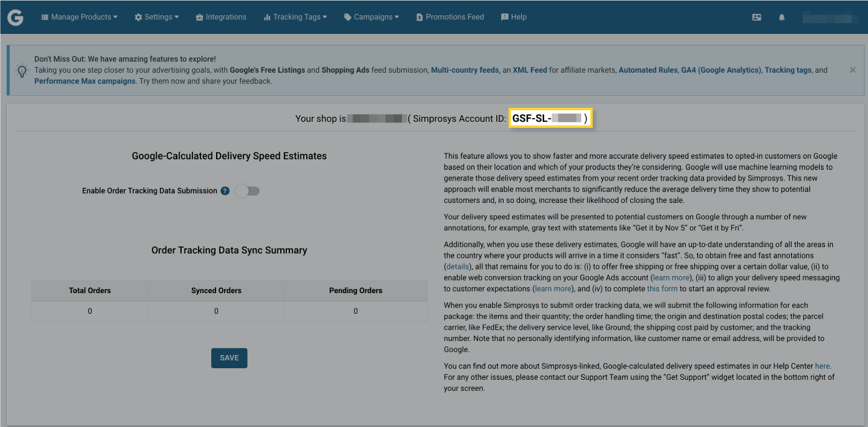Click the G logo in the header
This screenshot has height=427, width=868.
coord(16,18)
